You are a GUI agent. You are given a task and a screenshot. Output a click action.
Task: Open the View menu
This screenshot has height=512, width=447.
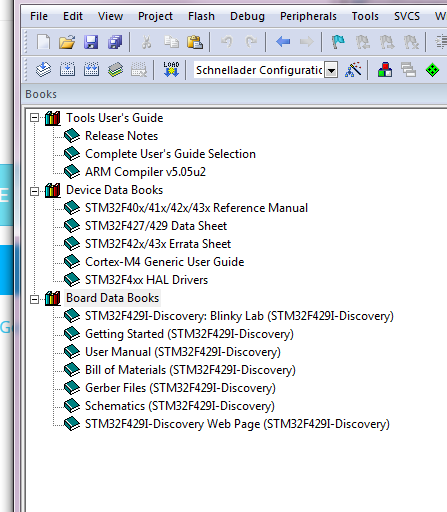point(110,16)
